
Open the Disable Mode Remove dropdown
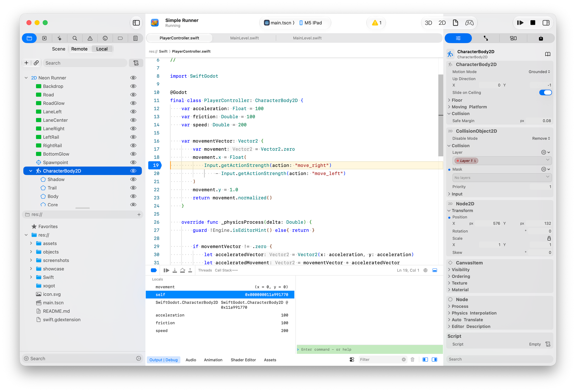coord(541,138)
